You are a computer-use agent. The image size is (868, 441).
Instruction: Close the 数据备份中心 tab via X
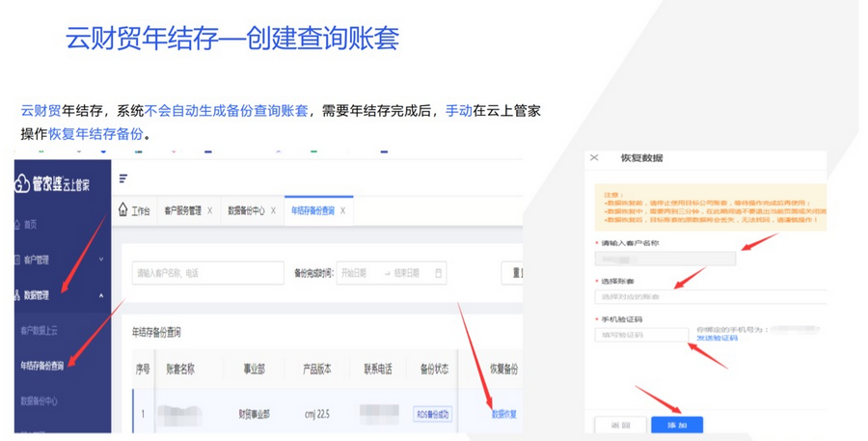[273, 210]
